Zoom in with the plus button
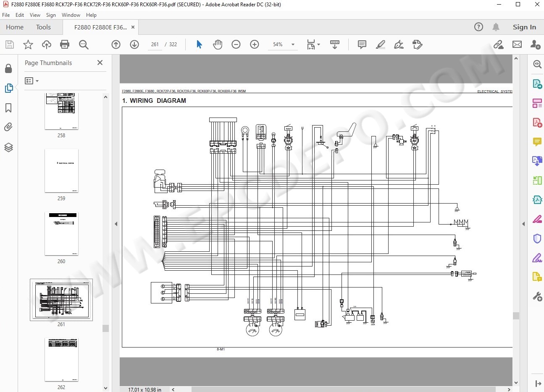Screen dimensions: 544x392 (x=255, y=44)
